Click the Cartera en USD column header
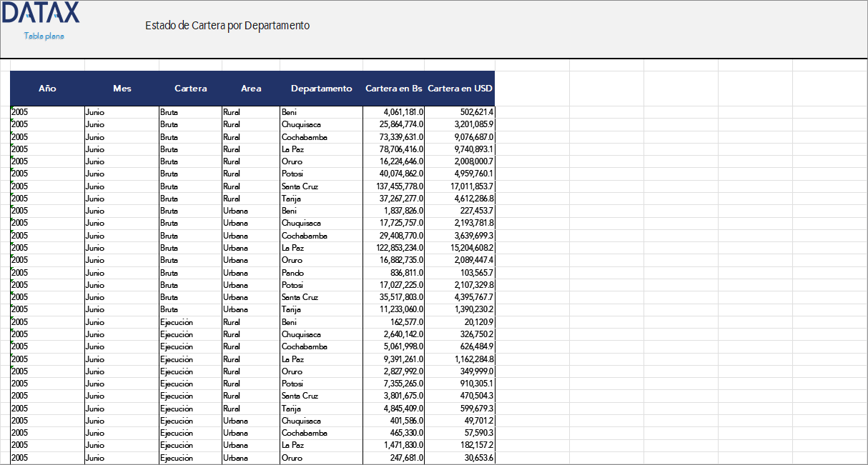Screen dimensions: 868x465 (460, 89)
